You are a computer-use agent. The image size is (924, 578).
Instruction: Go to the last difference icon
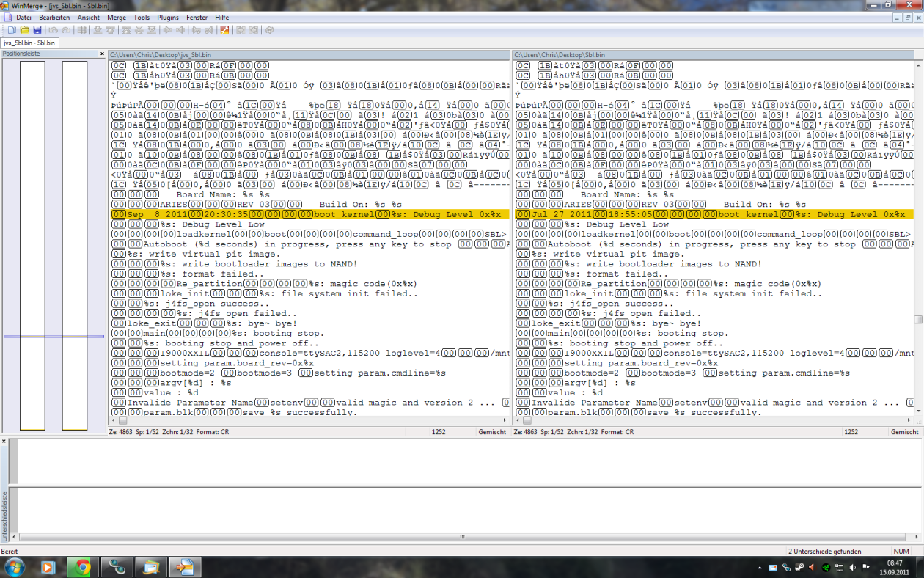point(152,30)
